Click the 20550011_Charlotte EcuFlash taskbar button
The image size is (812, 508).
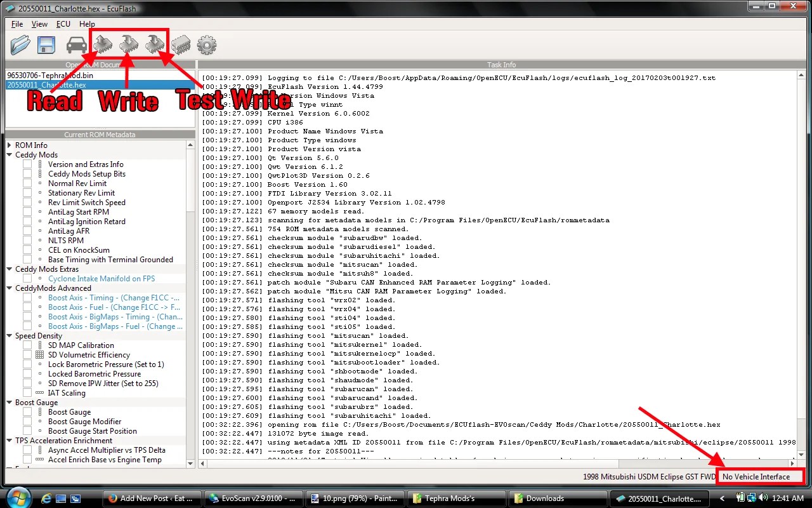click(659, 498)
